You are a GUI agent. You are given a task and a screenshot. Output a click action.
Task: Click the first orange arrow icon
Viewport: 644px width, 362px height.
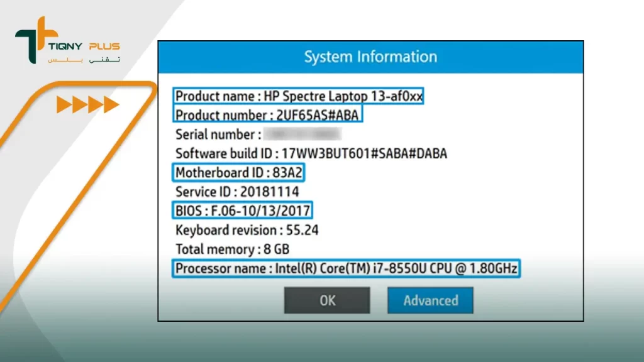(64, 105)
